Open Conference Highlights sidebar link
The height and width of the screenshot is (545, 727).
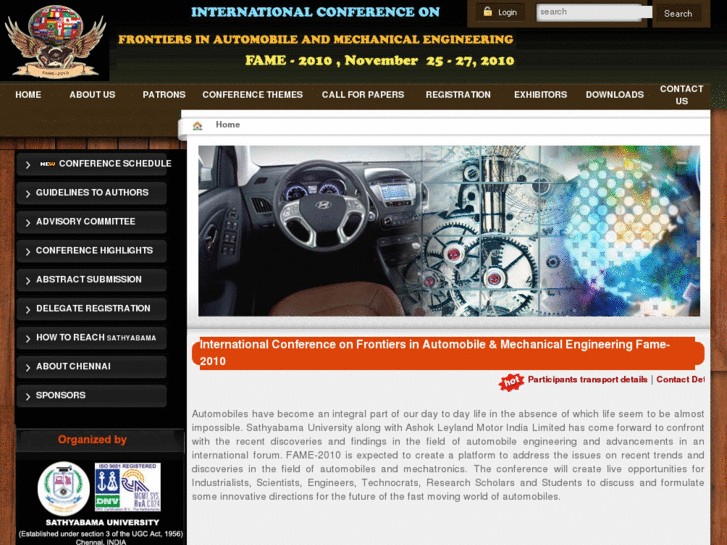pos(94,250)
